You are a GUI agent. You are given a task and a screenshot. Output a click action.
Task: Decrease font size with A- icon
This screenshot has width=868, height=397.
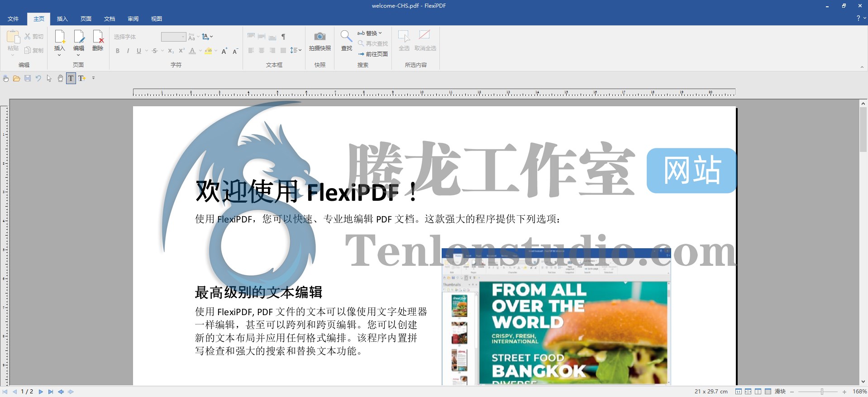coord(235,51)
